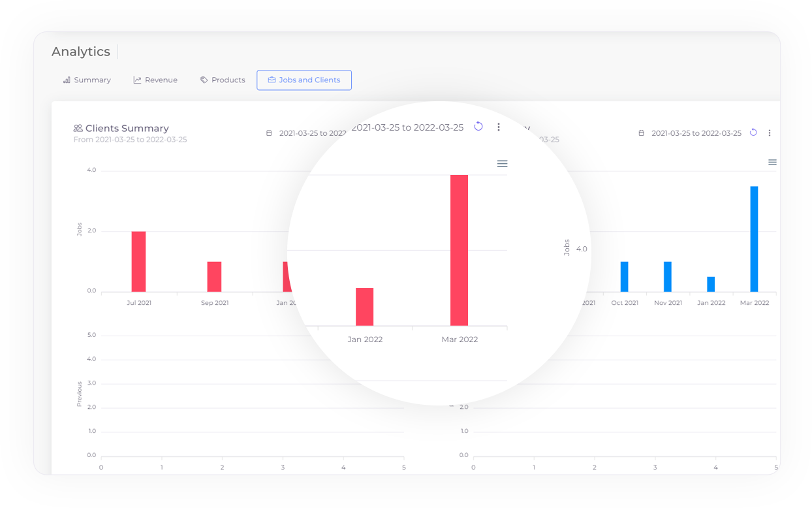Click the left date range 2021-03-25 to 2022-03-25

tap(312, 133)
